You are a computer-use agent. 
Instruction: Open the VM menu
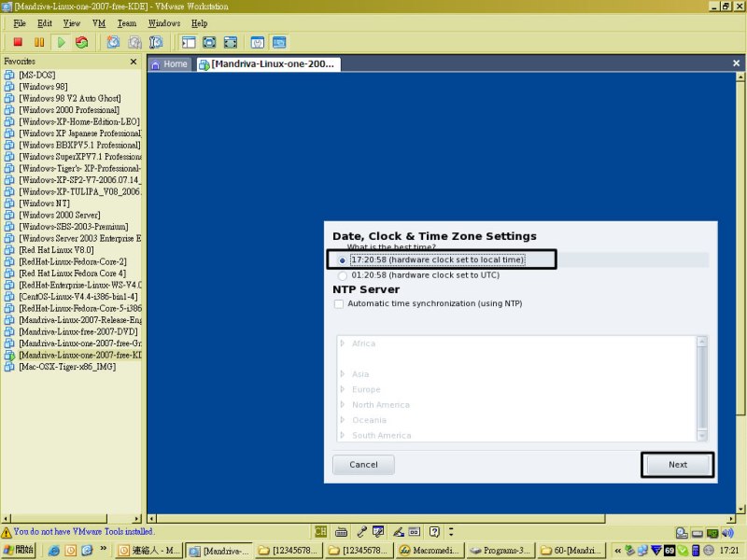point(99,23)
